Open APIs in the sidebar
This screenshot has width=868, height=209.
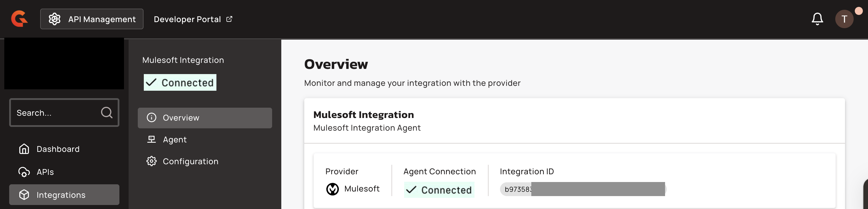45,172
